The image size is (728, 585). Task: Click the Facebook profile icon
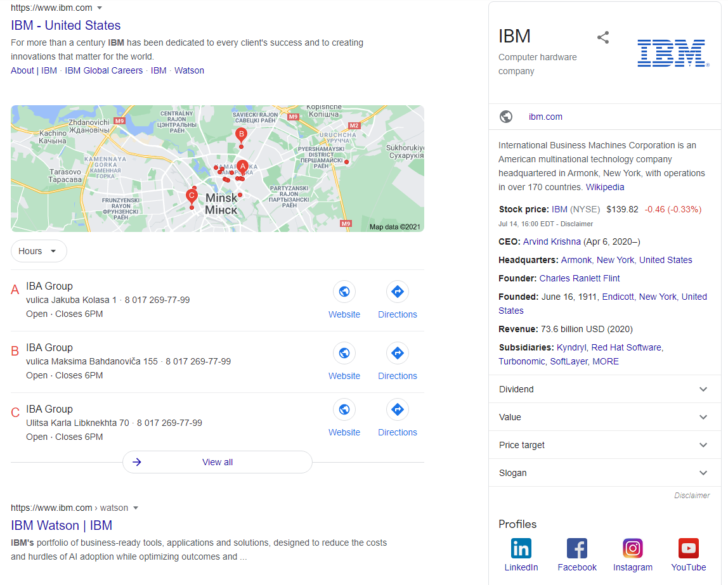pyautogui.click(x=576, y=548)
